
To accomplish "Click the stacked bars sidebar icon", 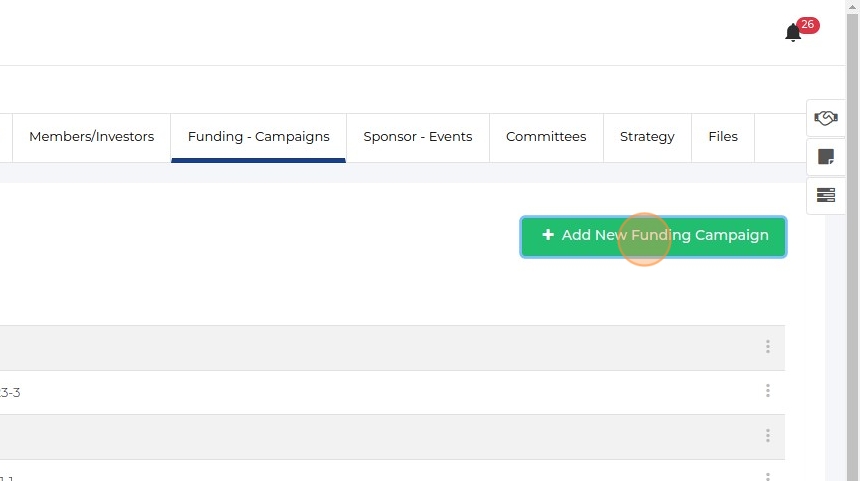I will (x=826, y=195).
